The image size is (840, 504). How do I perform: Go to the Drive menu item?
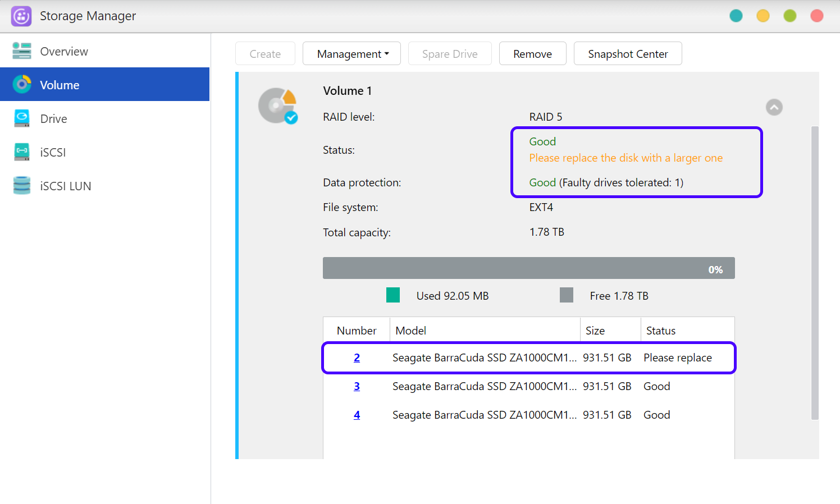[53, 119]
